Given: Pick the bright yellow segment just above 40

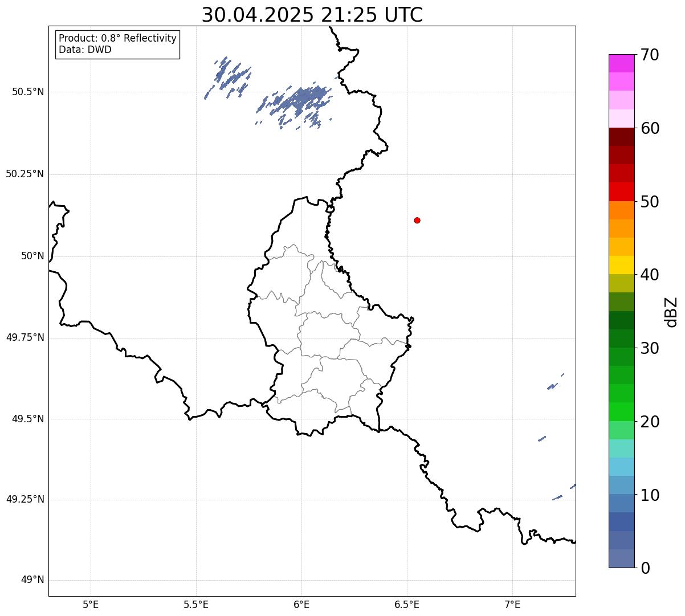Looking at the screenshot, I should point(621,265).
